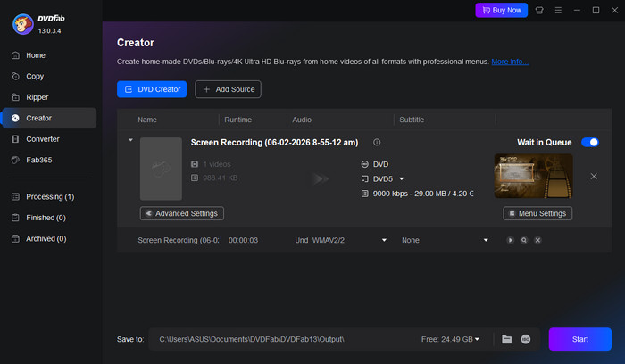Follow the More Info link
Screen dimensions: 625x364
pyautogui.click(x=510, y=62)
